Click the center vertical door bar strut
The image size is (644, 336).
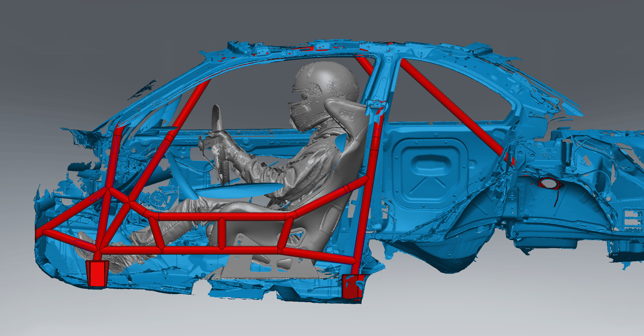pos(221,233)
